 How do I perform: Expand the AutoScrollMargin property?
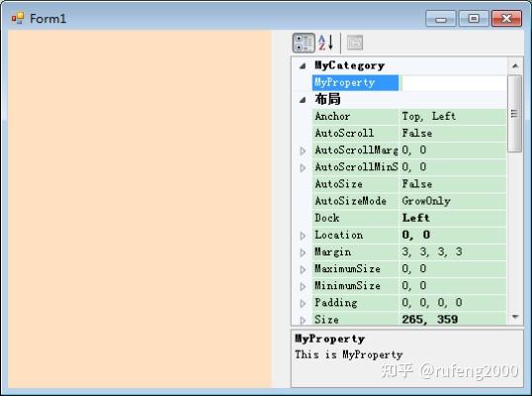303,150
